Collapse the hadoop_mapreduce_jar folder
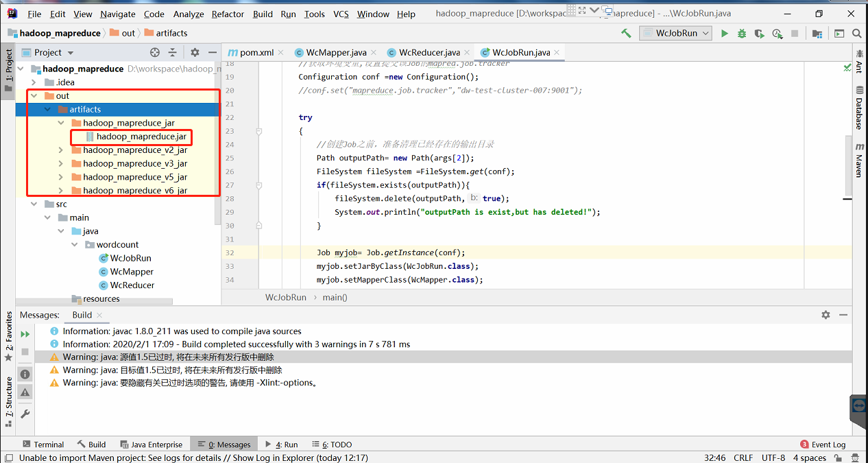Viewport: 868px width, 463px height. [x=61, y=123]
